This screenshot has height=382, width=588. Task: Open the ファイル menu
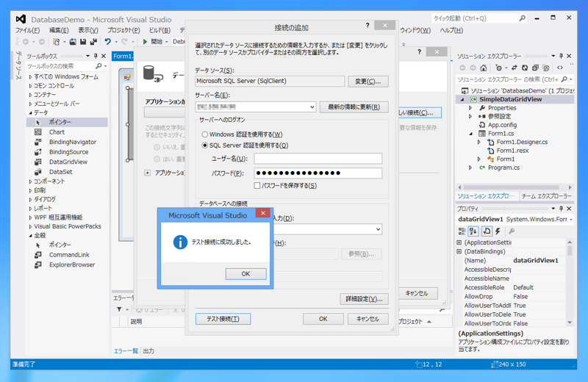click(27, 30)
